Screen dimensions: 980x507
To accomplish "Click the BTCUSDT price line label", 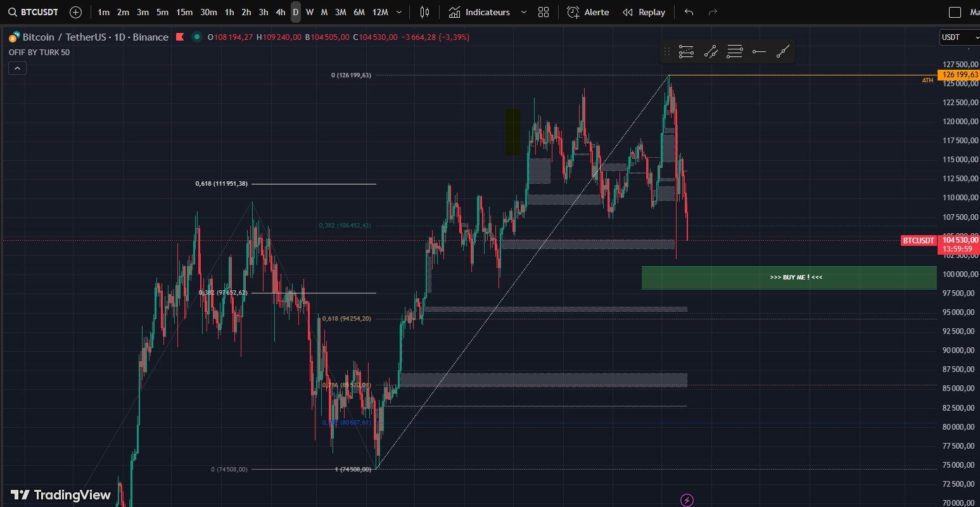I will (x=919, y=241).
